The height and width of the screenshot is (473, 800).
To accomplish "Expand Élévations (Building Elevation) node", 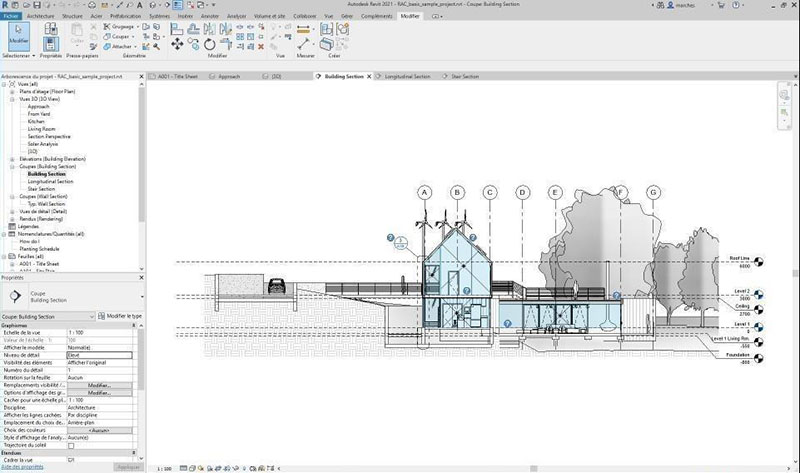I will pos(12,159).
